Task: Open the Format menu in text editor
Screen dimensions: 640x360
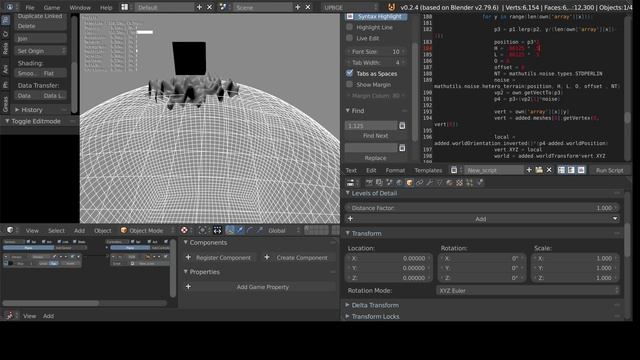Action: pos(395,170)
